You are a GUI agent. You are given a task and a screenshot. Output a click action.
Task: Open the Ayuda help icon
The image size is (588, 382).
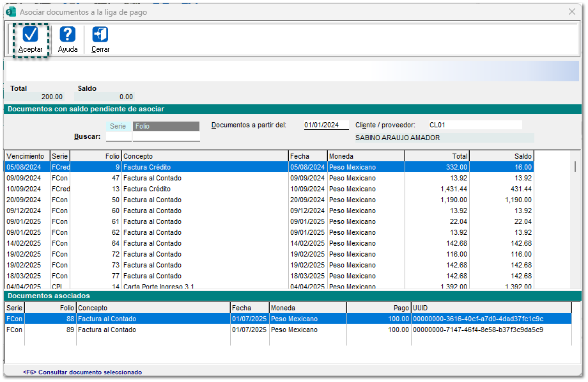[x=68, y=35]
